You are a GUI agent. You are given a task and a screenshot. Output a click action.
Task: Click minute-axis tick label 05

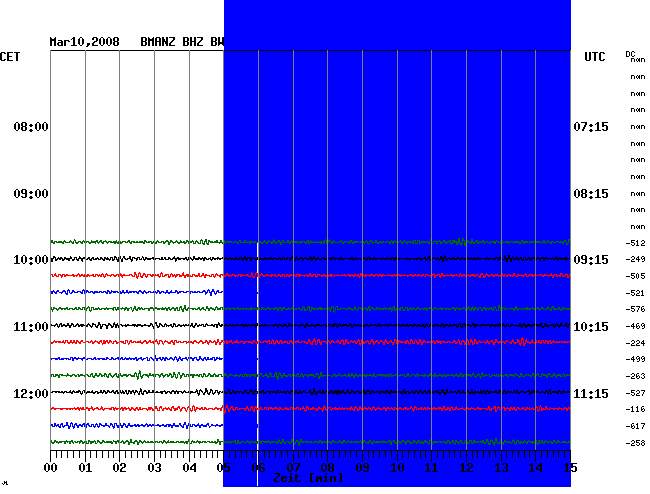223,468
